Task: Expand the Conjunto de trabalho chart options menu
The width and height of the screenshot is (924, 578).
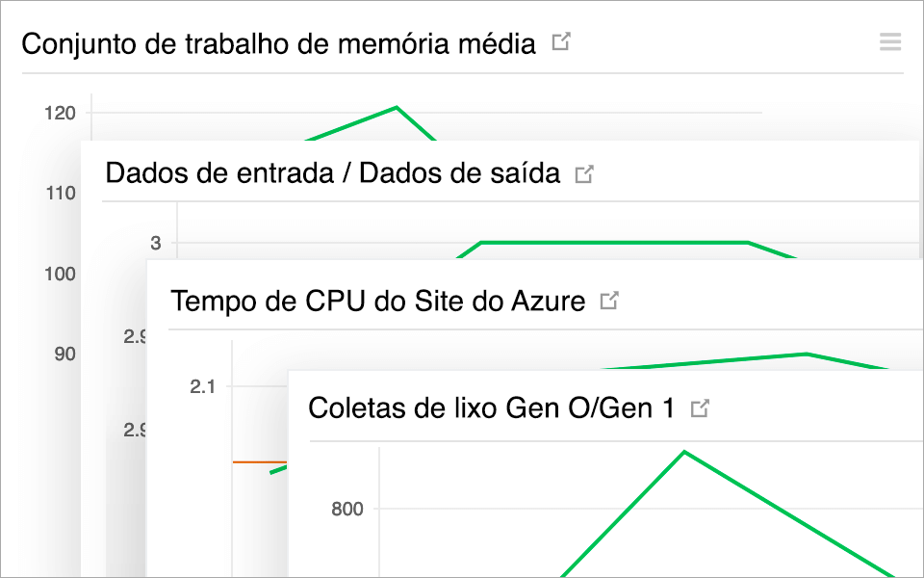Action: point(889,41)
